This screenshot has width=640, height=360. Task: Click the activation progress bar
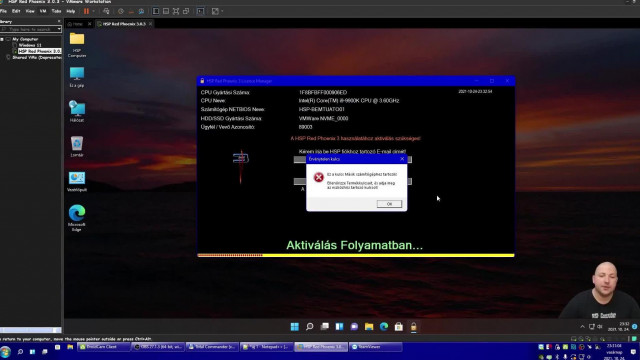(356, 256)
